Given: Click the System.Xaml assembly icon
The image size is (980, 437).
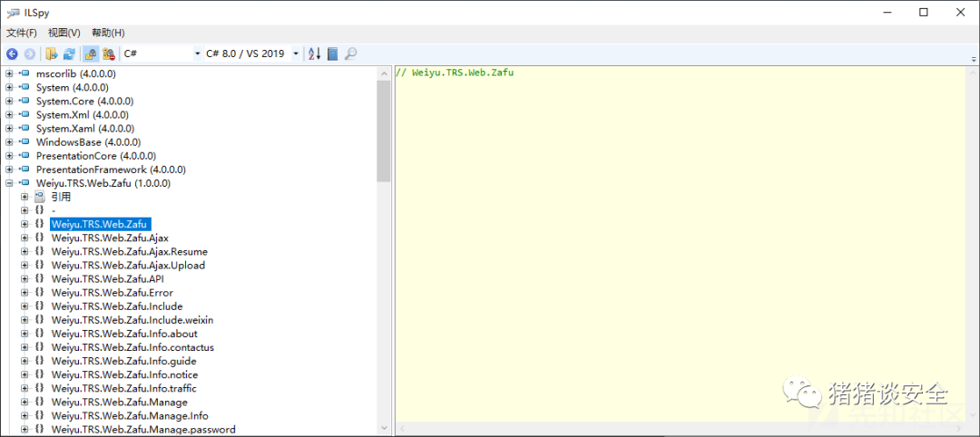Looking at the screenshot, I should (x=24, y=129).
